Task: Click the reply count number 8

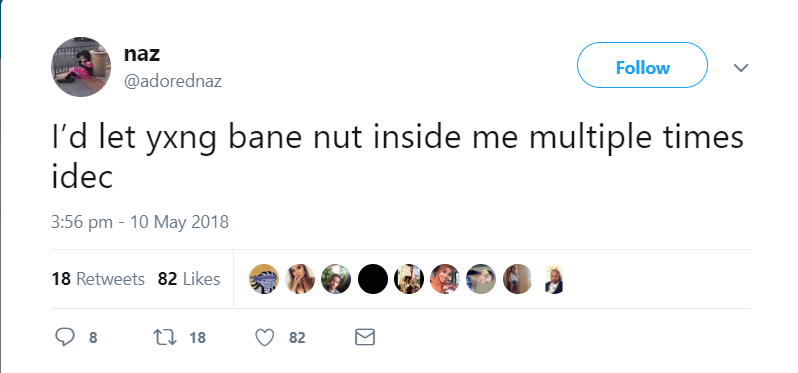Action: [x=93, y=338]
